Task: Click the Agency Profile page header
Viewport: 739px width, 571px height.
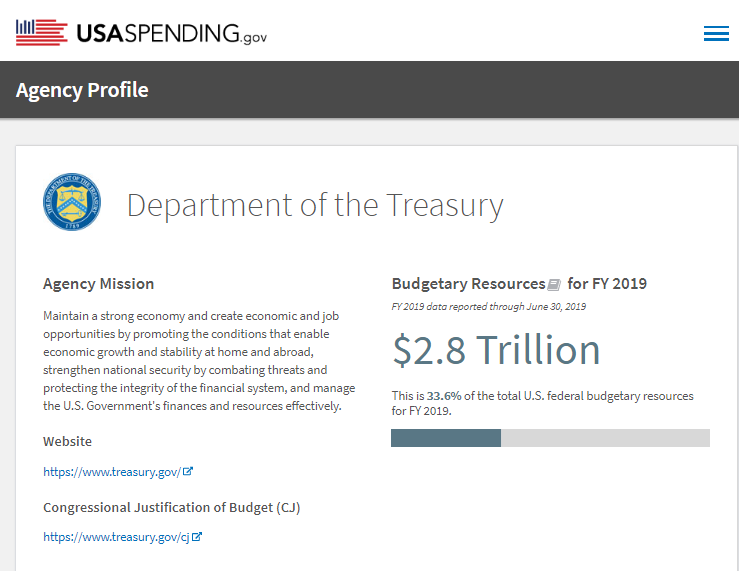Action: (x=82, y=90)
